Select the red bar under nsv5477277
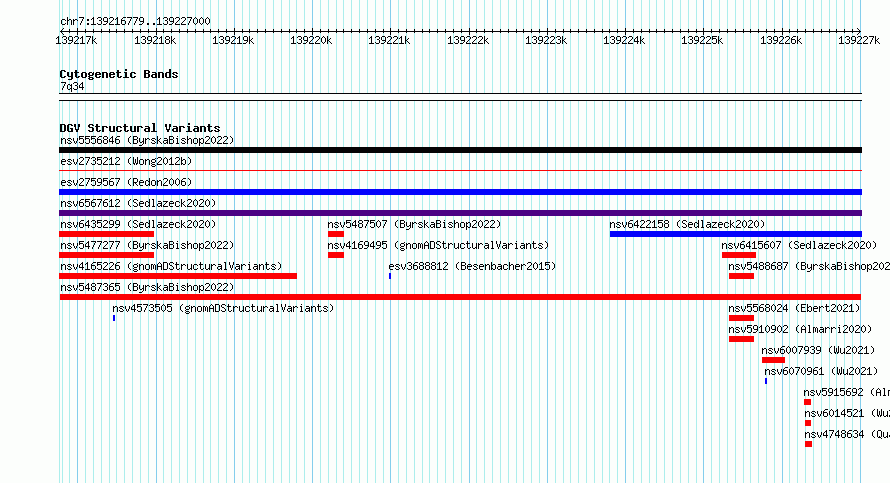 (x=106, y=255)
